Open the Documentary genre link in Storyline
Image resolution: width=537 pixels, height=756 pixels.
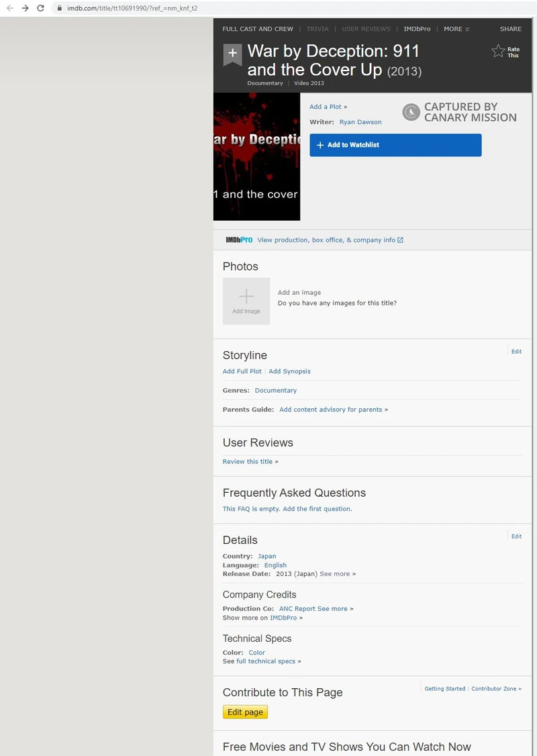[x=276, y=391]
